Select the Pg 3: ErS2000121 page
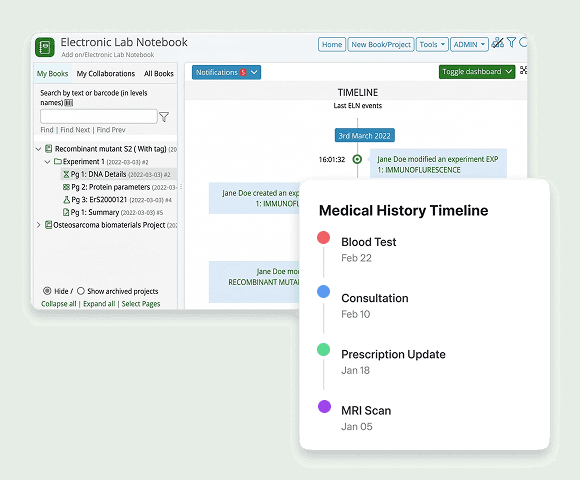 click(117, 200)
